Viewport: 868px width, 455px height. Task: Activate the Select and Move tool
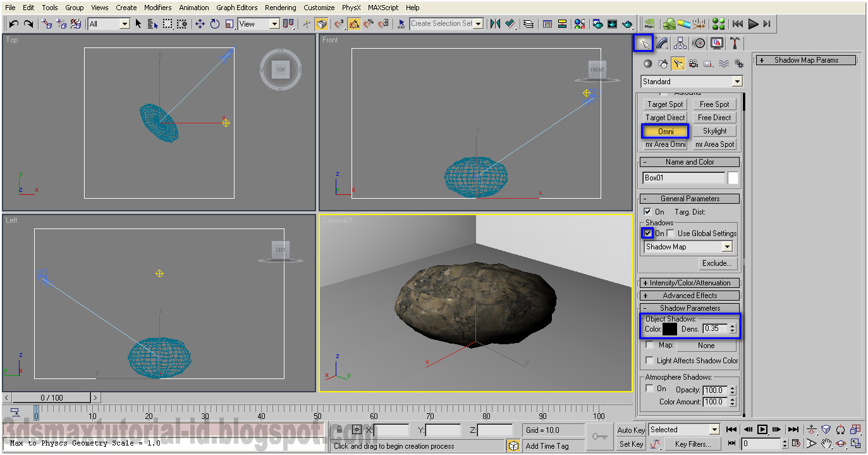[200, 23]
